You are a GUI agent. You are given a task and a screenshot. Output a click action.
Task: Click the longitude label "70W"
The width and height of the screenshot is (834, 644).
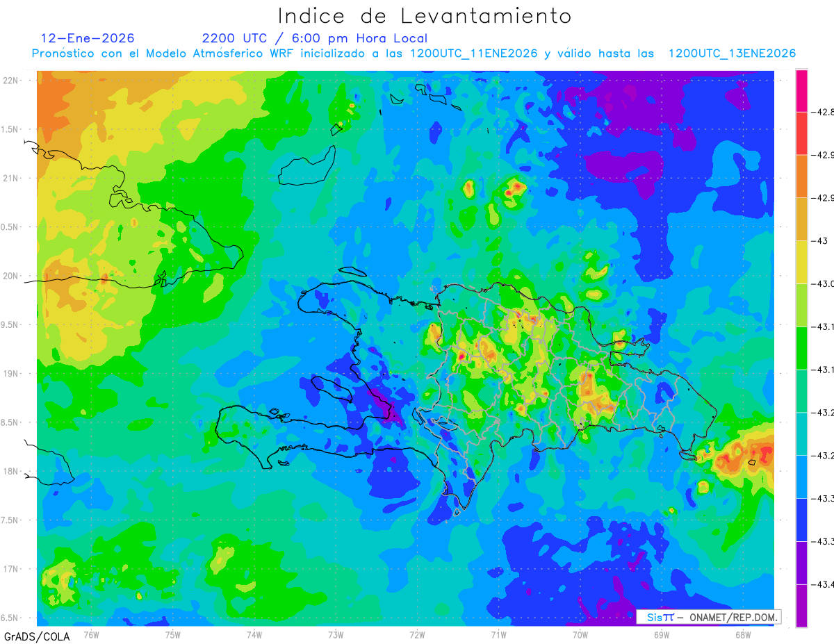tap(580, 634)
